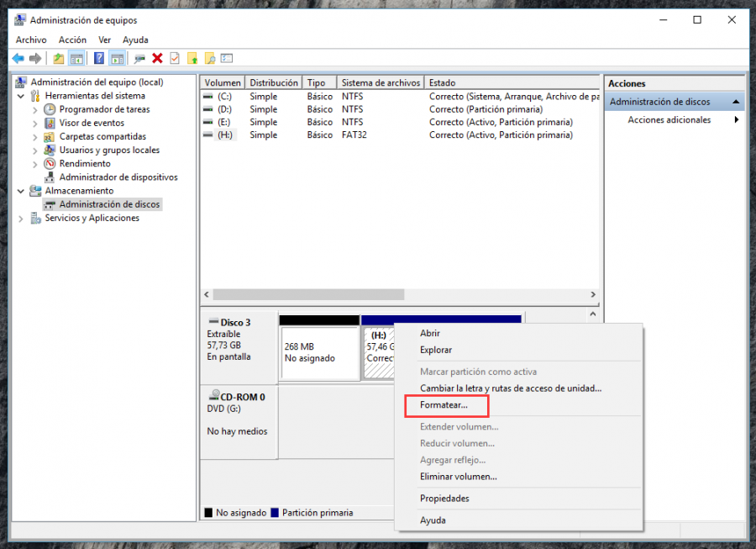Click the blue Back arrow in toolbar
This screenshot has height=549, width=756.
tap(18, 58)
